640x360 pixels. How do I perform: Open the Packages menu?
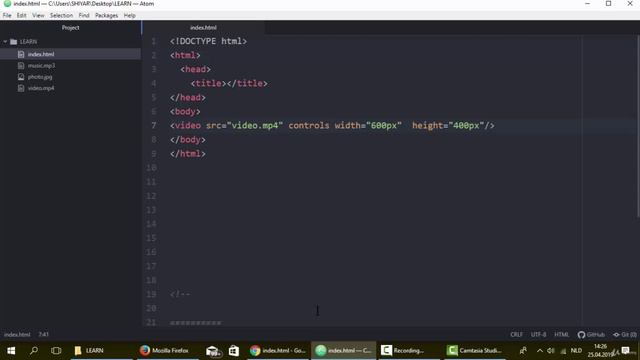point(107,16)
